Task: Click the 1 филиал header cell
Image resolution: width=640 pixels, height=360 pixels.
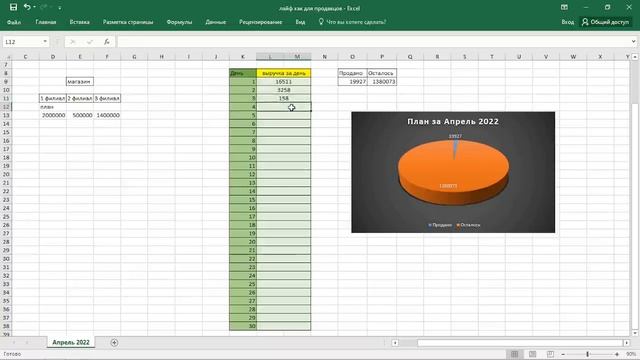Action: click(53, 98)
